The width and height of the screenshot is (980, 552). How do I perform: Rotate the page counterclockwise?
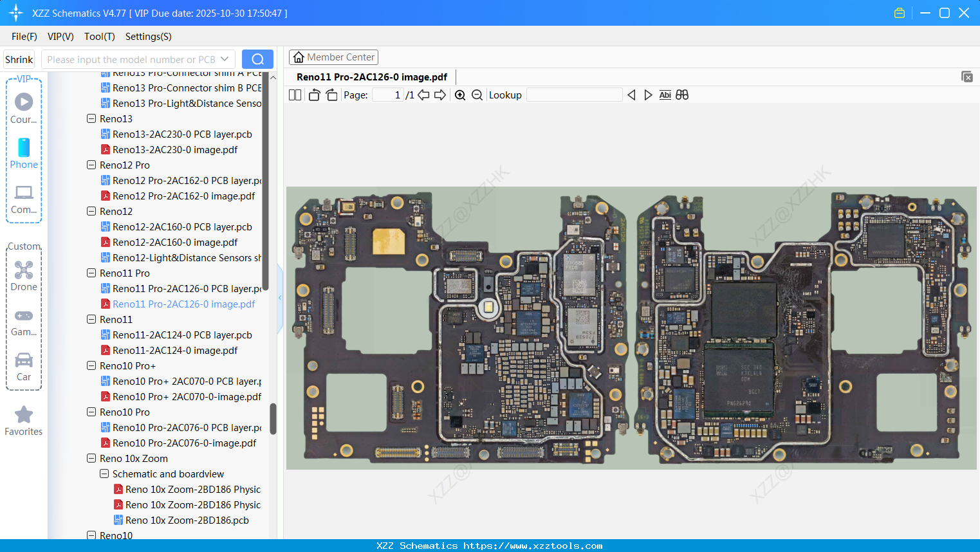coord(314,95)
